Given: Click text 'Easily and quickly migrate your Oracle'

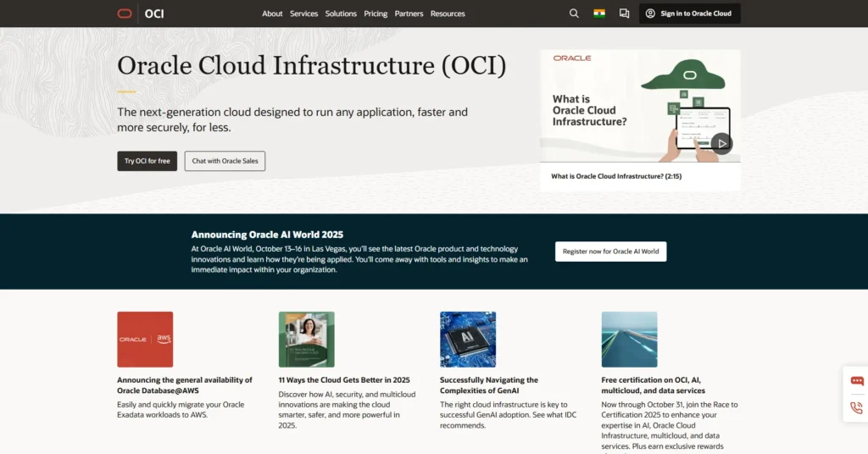Looking at the screenshot, I should pyautogui.click(x=181, y=405).
